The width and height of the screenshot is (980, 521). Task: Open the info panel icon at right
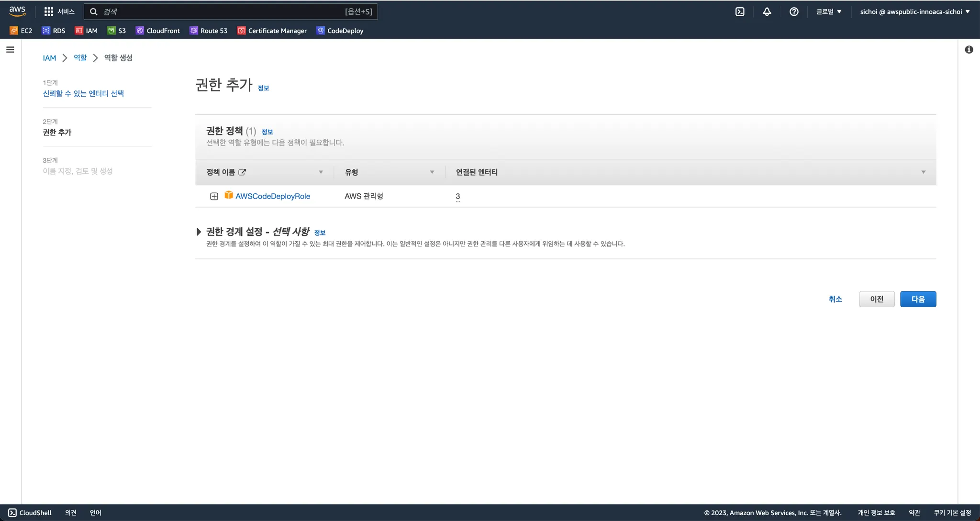969,50
